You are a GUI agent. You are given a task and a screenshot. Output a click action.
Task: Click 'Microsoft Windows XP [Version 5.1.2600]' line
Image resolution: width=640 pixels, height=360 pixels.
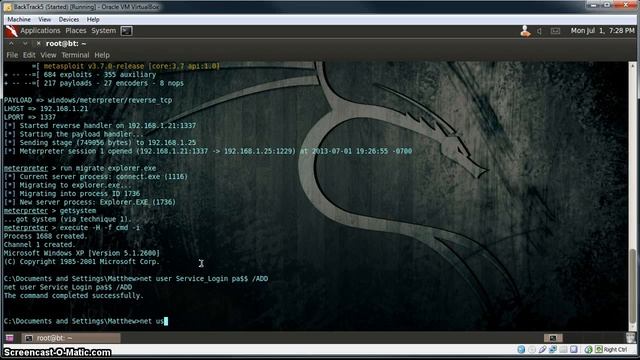pos(82,253)
